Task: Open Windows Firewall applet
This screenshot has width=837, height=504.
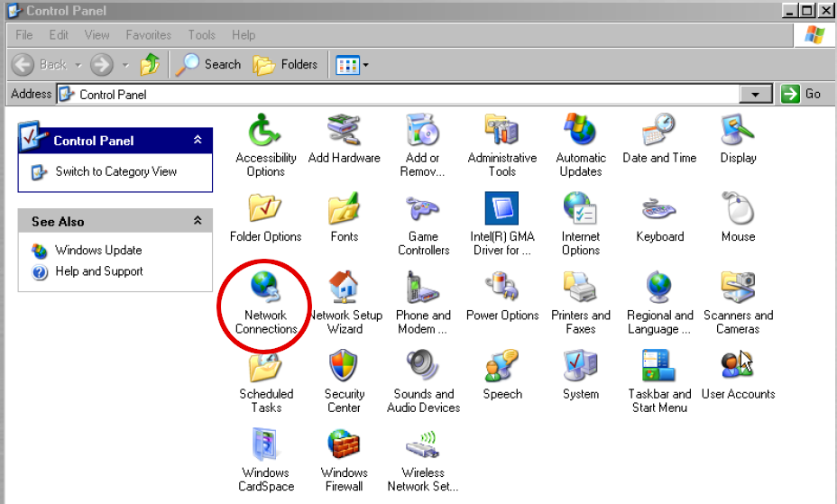Action: [x=344, y=446]
